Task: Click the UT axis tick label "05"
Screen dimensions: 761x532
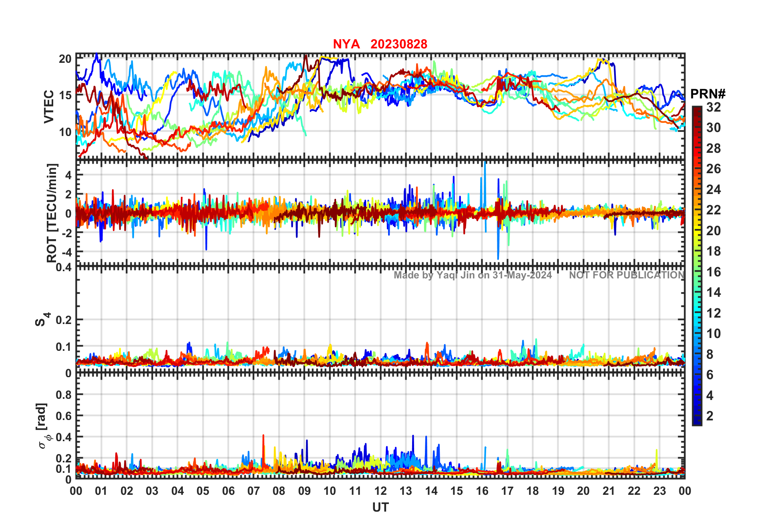Action: (x=203, y=491)
